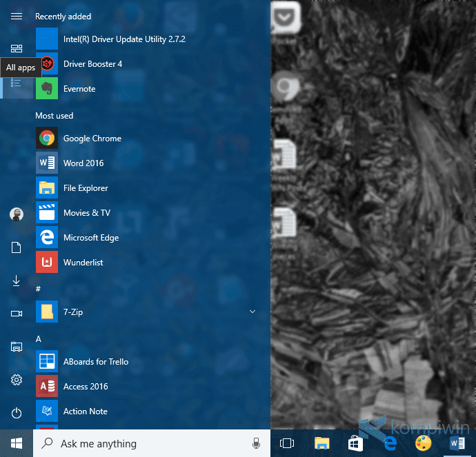Open Edge from the taskbar

pyautogui.click(x=390, y=443)
